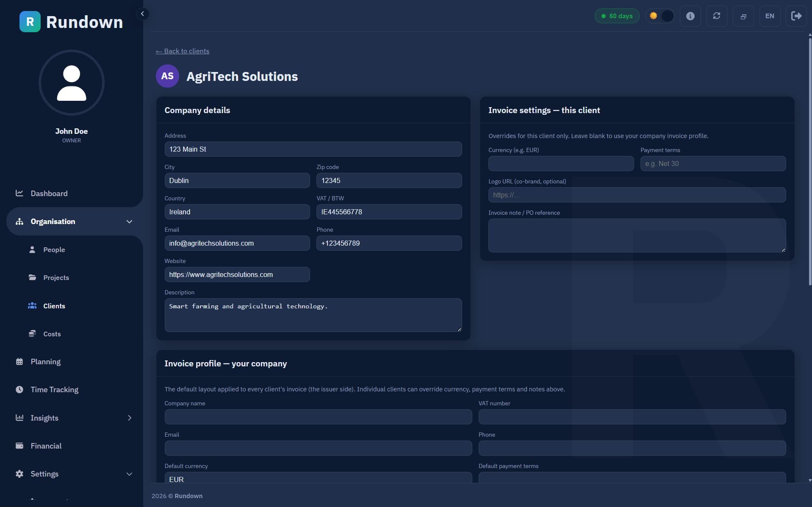Expand the Settings menu chevron
The height and width of the screenshot is (507, 812).
coord(129,474)
